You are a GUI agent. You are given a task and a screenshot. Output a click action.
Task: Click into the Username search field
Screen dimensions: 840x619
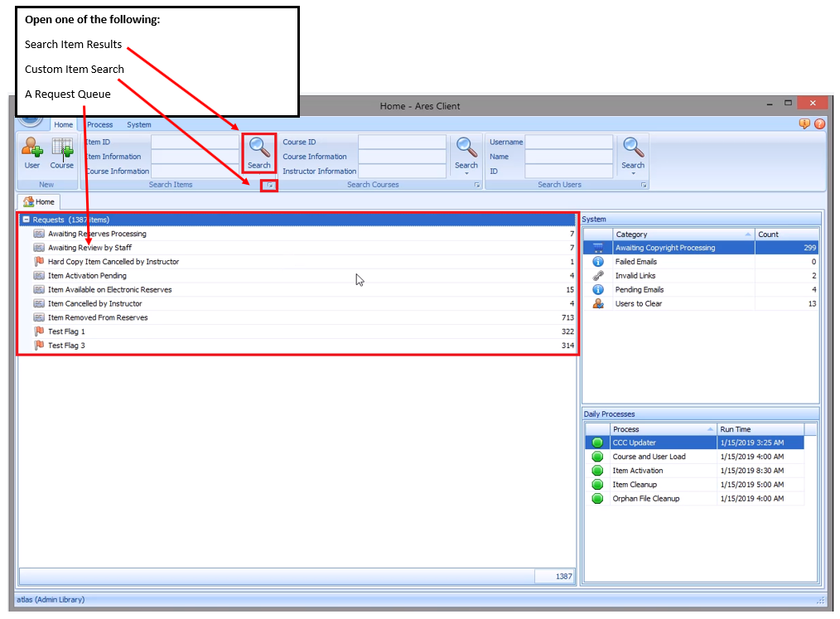pyautogui.click(x=568, y=143)
